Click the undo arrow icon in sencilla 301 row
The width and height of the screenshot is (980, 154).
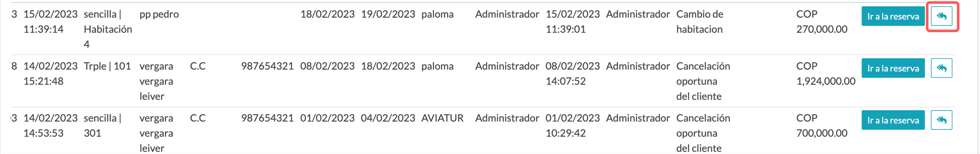coord(941,120)
